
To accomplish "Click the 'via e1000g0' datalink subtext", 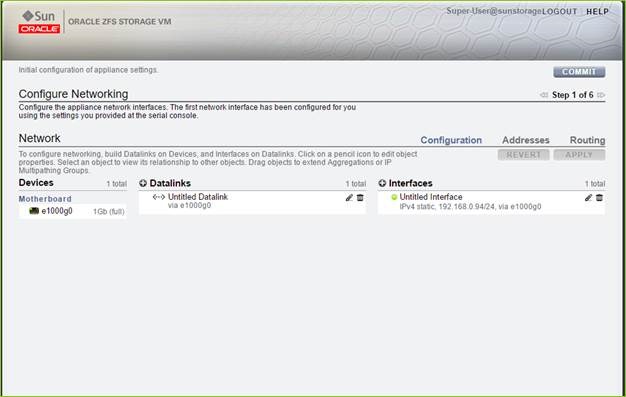I will (189, 206).
